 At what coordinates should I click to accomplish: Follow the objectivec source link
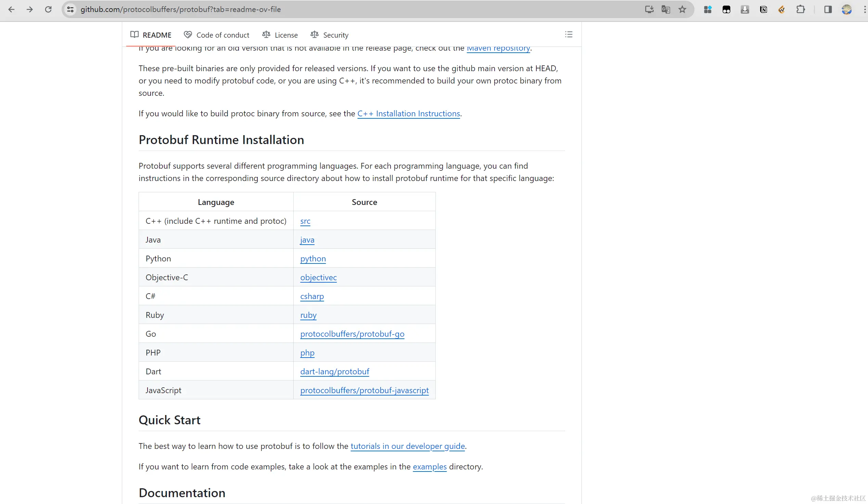[x=318, y=277]
